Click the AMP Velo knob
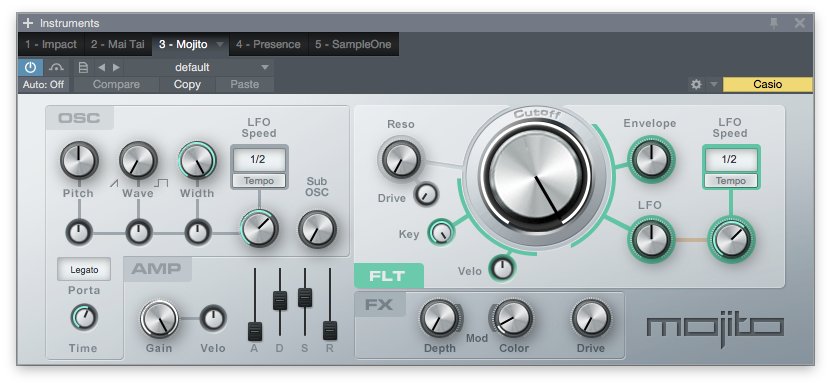The height and width of the screenshot is (386, 831). [x=213, y=319]
